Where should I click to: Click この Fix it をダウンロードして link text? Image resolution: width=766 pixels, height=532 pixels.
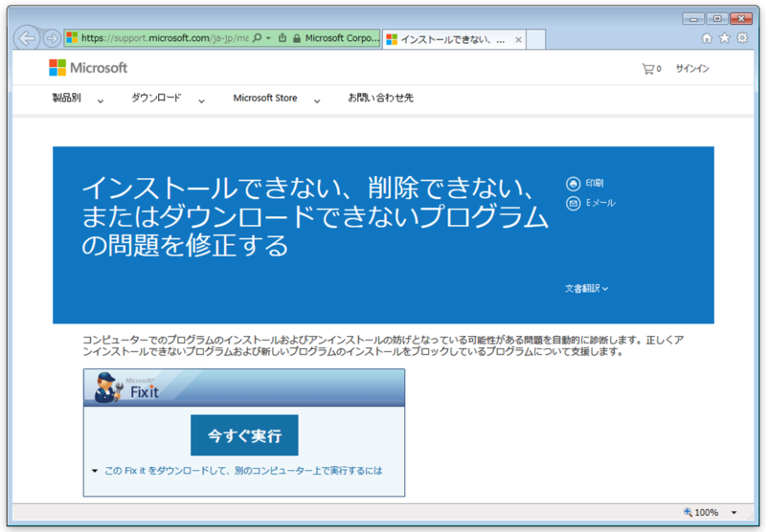243,471
